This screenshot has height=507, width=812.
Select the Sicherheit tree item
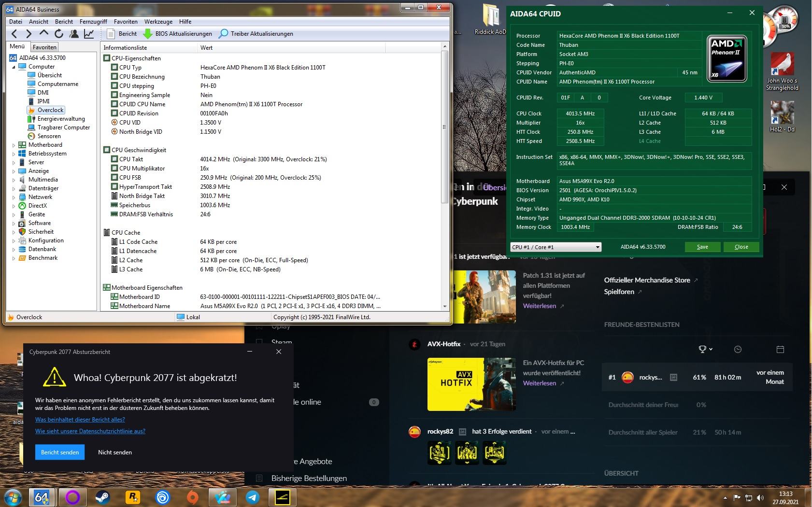click(41, 232)
